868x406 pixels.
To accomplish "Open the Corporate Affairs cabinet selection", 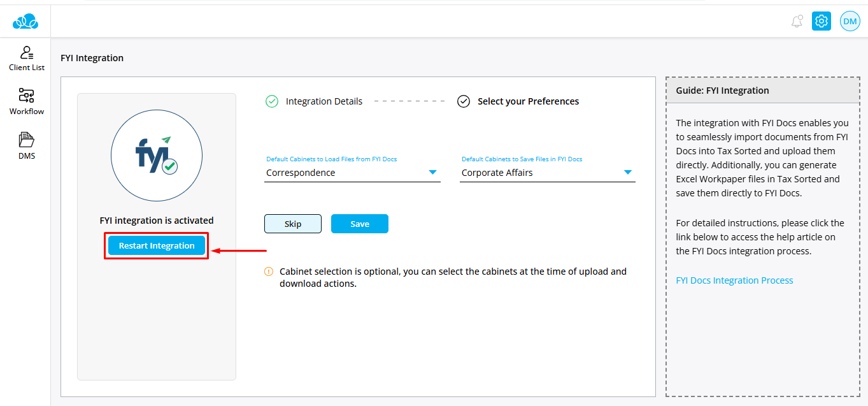I will click(x=548, y=173).
